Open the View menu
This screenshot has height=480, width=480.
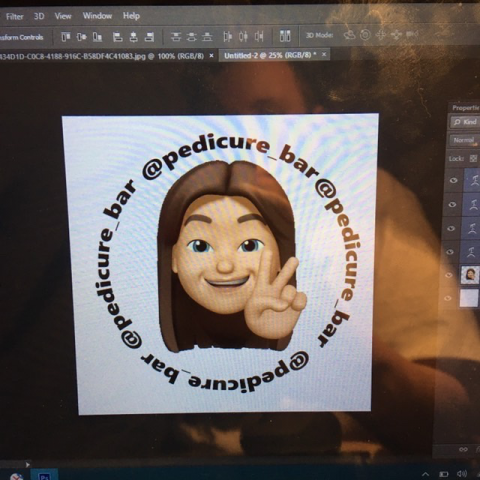pyautogui.click(x=63, y=16)
